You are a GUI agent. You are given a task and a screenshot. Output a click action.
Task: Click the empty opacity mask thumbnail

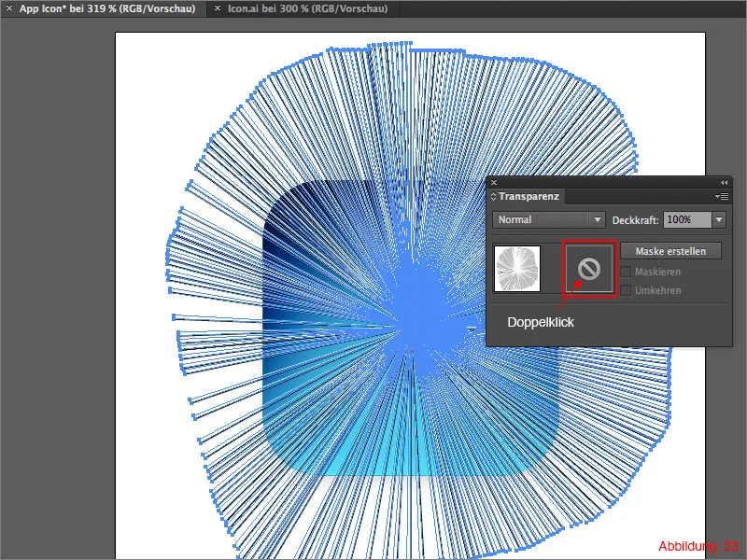click(x=589, y=269)
